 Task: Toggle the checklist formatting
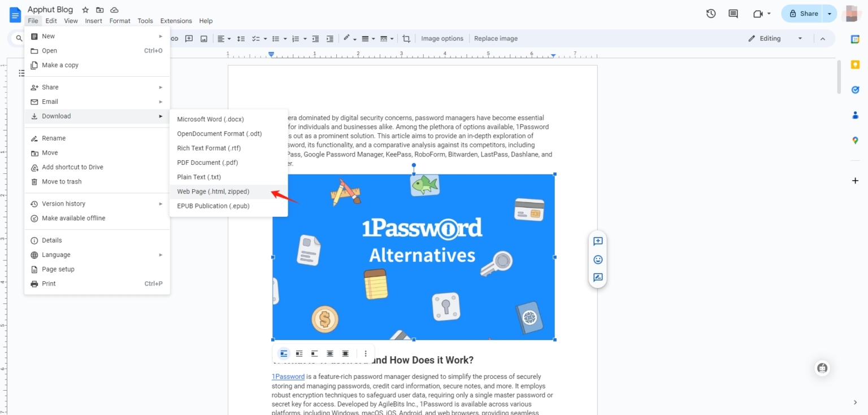tap(255, 38)
